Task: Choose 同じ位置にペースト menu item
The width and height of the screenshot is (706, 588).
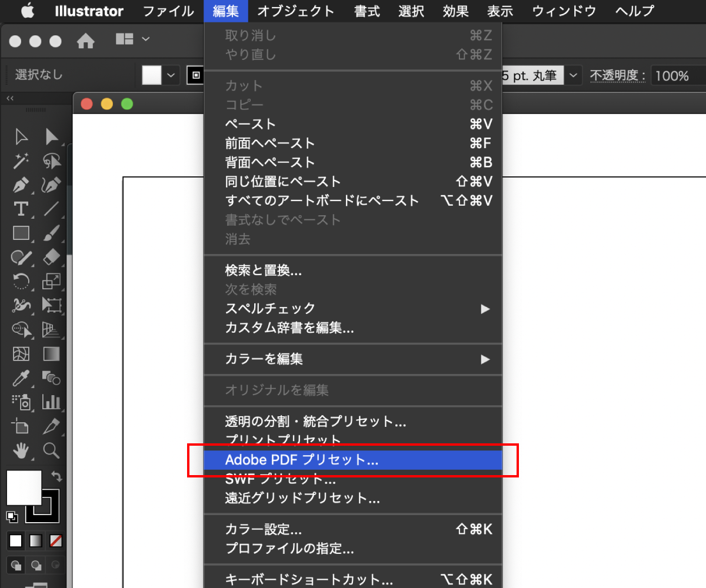Action: click(352, 181)
